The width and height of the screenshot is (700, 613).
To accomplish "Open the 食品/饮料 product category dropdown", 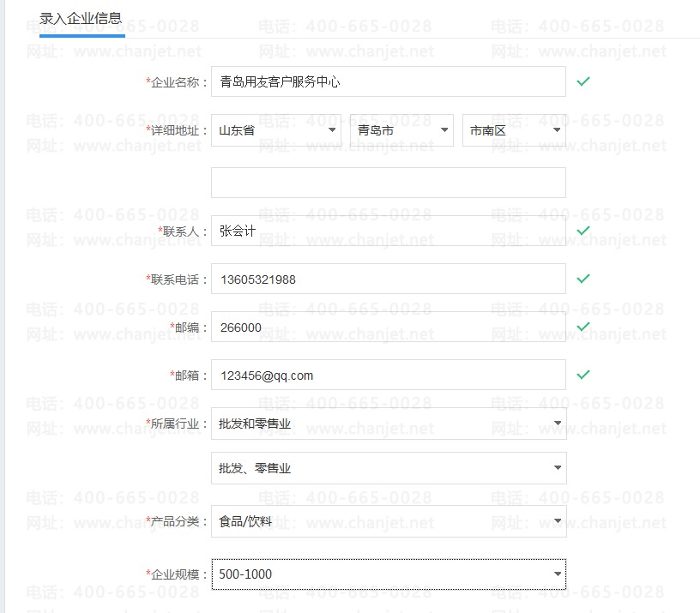I will pyautogui.click(x=388, y=521).
